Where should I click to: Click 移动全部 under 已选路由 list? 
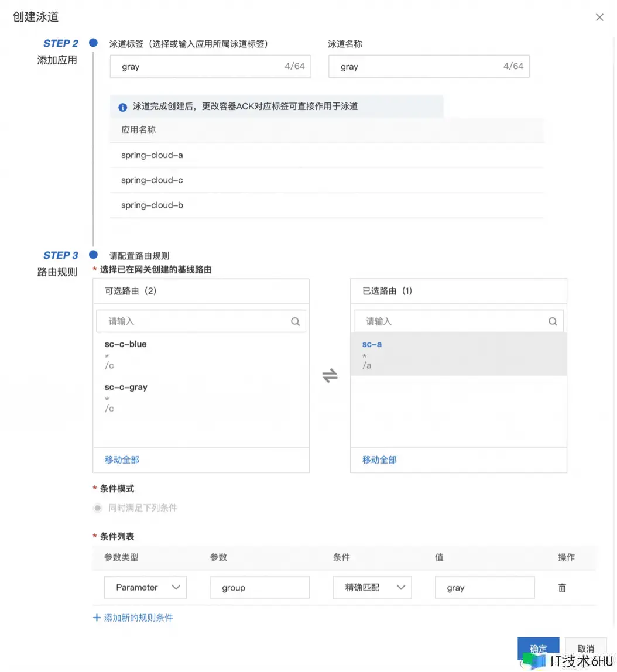379,460
